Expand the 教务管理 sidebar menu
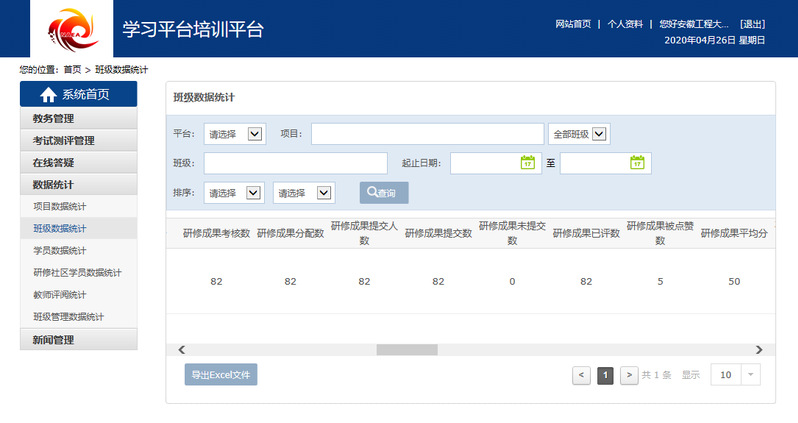The image size is (798, 423). pos(78,118)
